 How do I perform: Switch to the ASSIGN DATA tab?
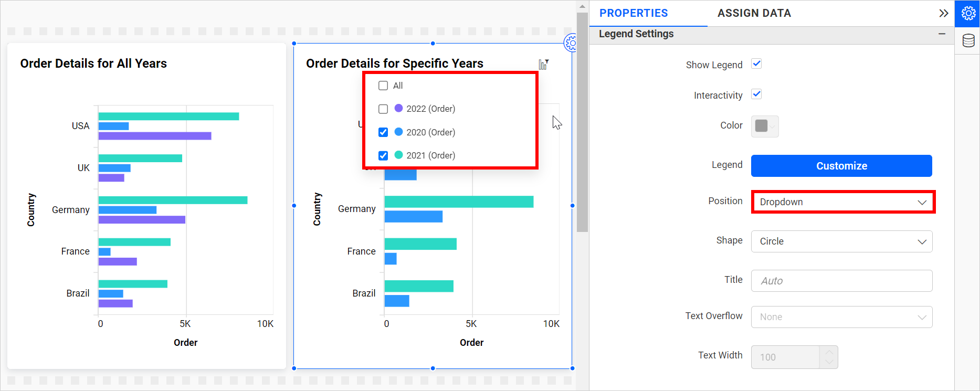(754, 13)
